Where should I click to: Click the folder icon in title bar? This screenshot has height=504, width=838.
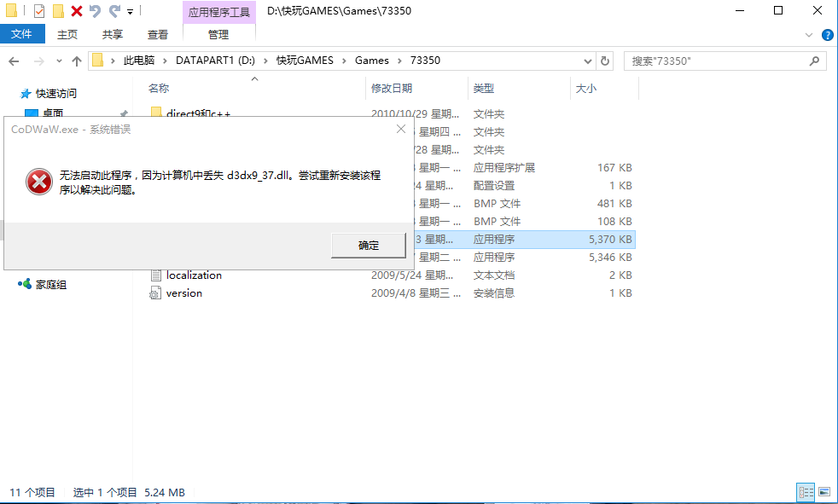pyautogui.click(x=11, y=11)
